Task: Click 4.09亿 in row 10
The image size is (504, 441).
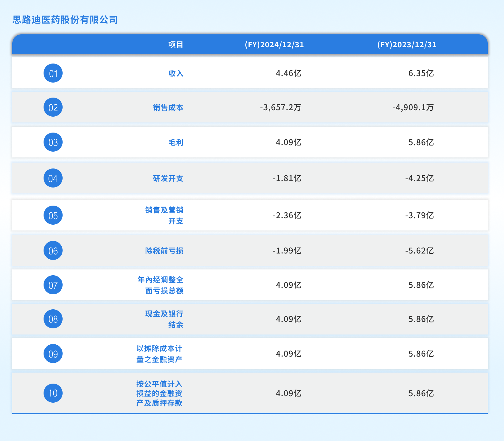Action: pos(289,393)
